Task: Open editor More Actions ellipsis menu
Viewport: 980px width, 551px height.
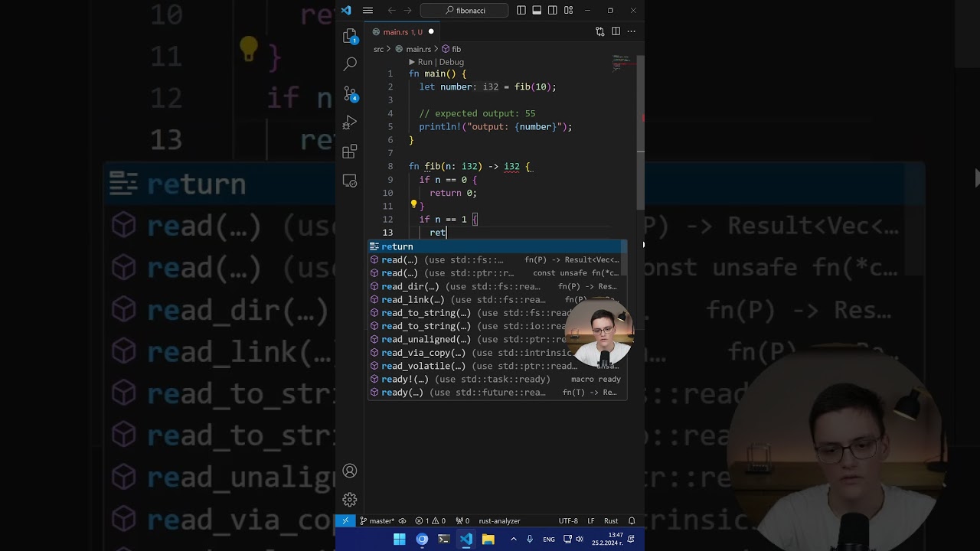Action: (x=632, y=31)
